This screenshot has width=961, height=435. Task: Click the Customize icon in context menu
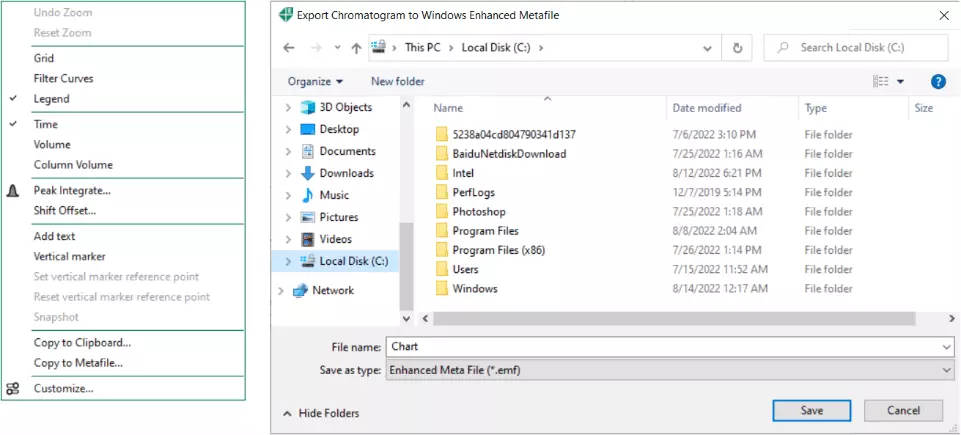(13, 389)
